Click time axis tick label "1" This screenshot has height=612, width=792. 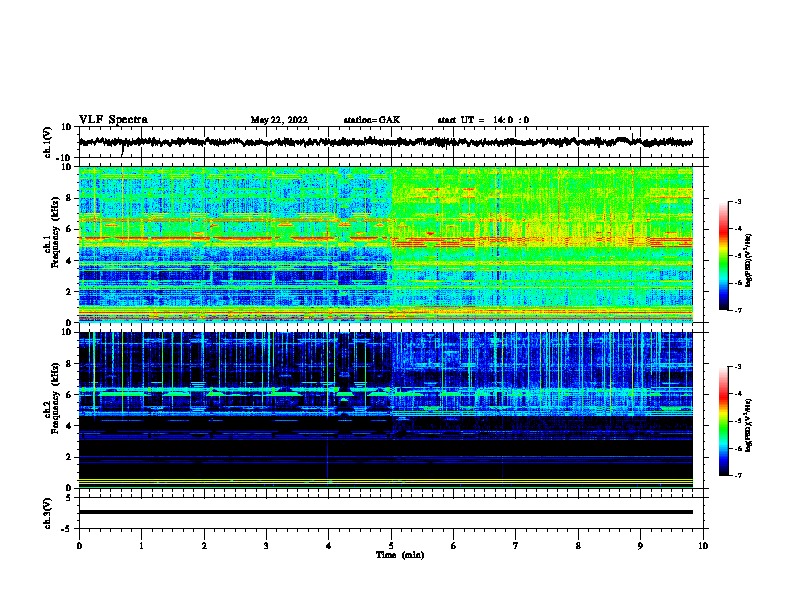(x=141, y=546)
